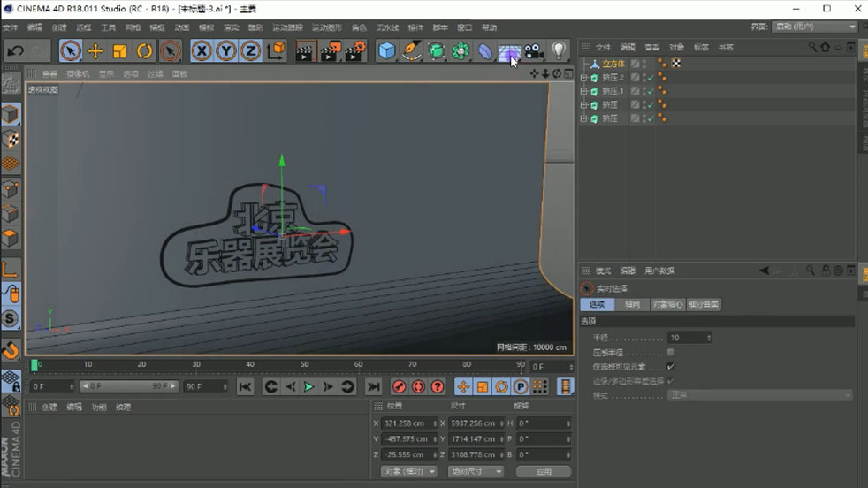
Task: Open the 文件 menu in menu bar
Action: click(x=10, y=27)
